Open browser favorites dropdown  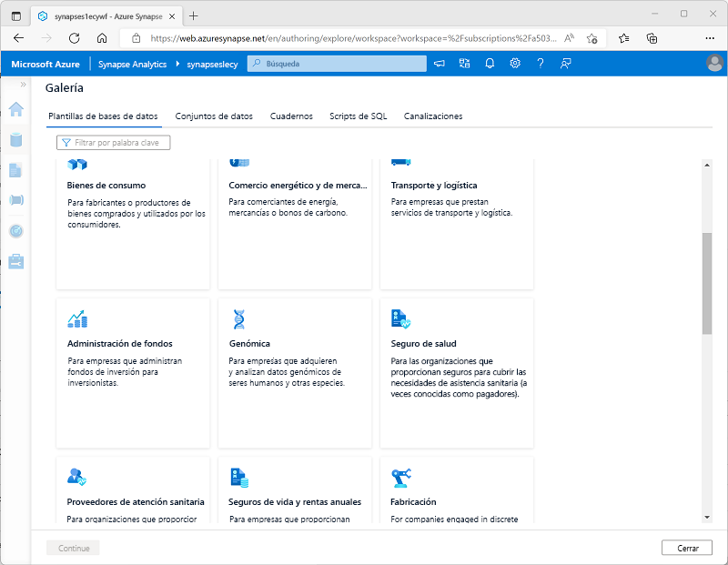pos(623,38)
